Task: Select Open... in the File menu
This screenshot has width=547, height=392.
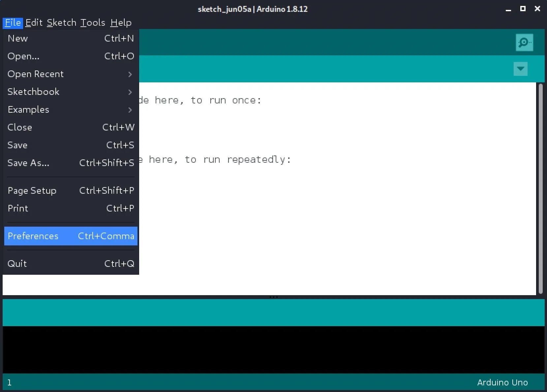Action: pyautogui.click(x=71, y=56)
